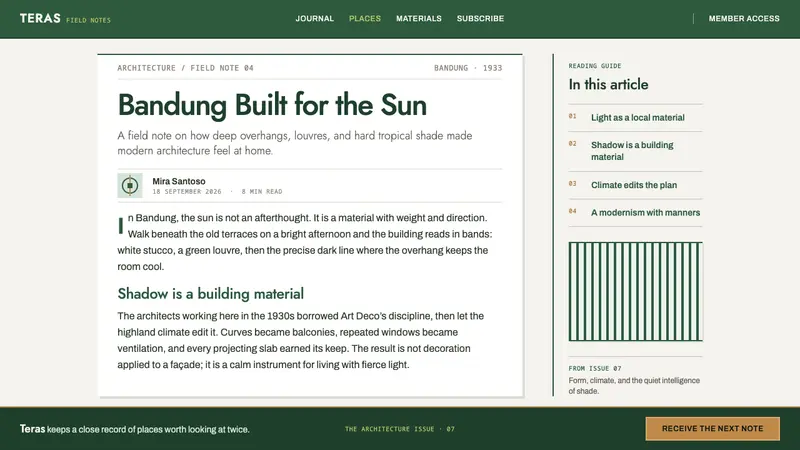Viewport: 800px width, 450px height.
Task: Click the 8 min read label
Action: click(262, 192)
